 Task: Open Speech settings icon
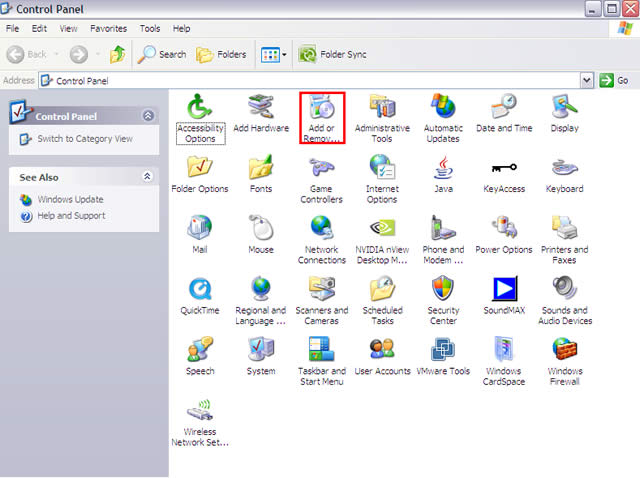[200, 356]
